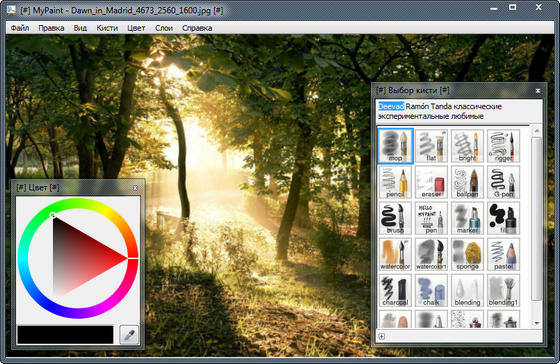Click scrollbar down arrow in brush list
The height and width of the screenshot is (364, 560).
click(x=536, y=323)
